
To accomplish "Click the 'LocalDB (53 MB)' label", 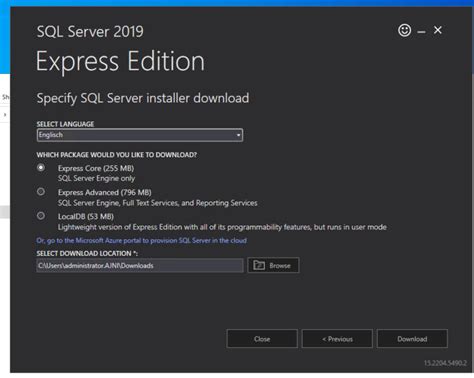I will 86,217.
